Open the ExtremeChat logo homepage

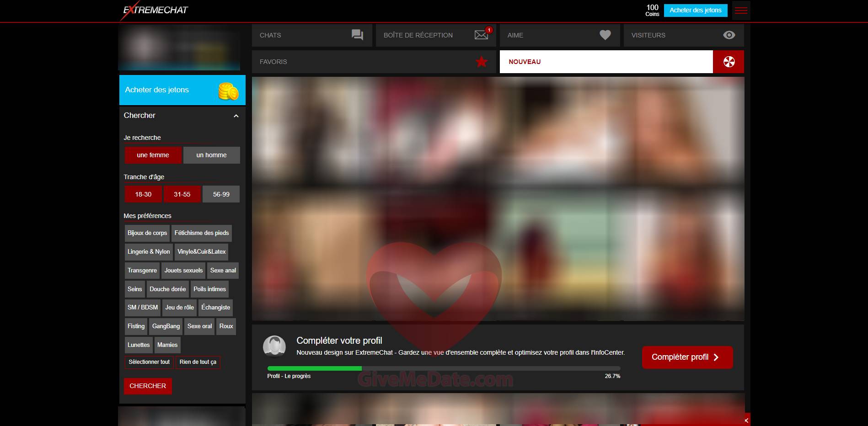[x=154, y=11]
